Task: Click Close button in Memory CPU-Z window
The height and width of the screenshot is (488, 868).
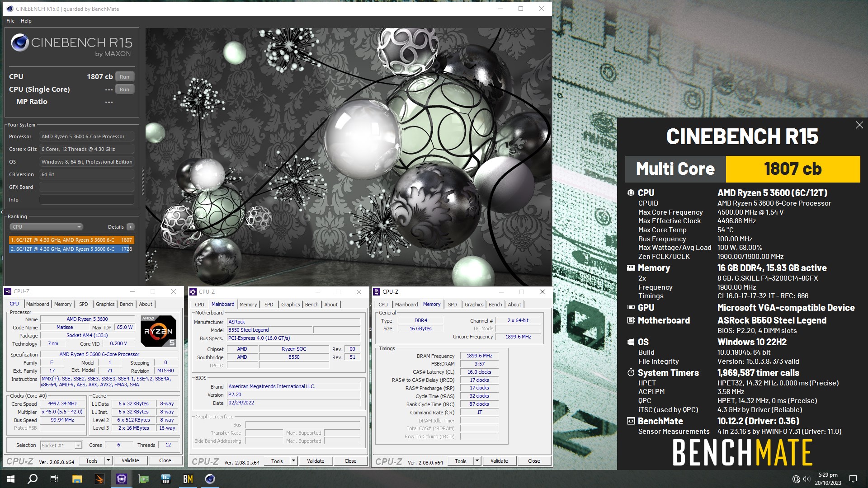Action: (x=534, y=461)
